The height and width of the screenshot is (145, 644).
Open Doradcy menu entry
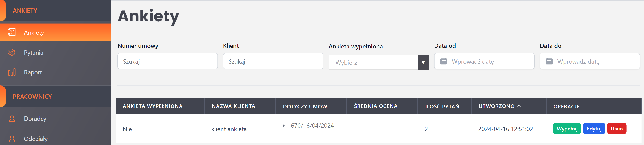tap(35, 119)
